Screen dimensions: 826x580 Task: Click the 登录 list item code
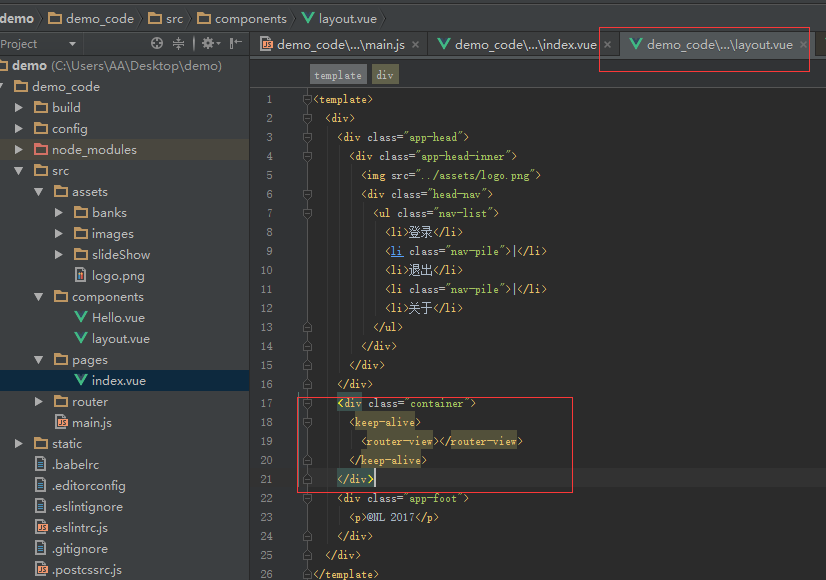(x=424, y=232)
